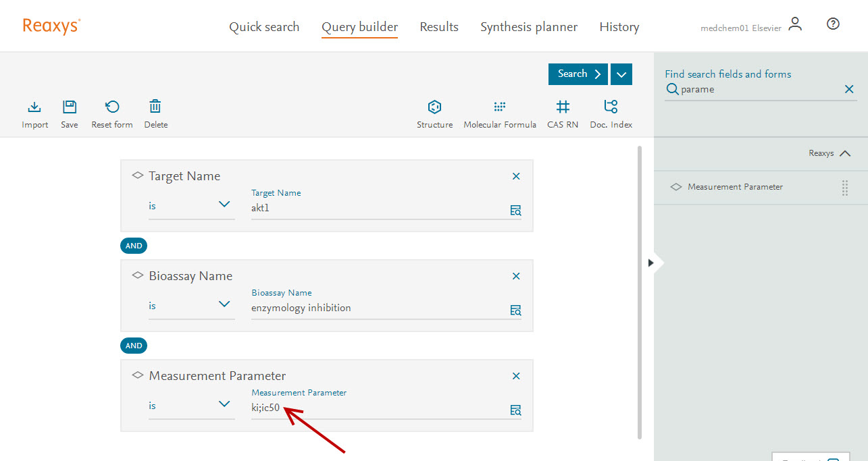Screen dimensions: 868x461
Task: Add a Molecular Formula field
Action: click(499, 107)
